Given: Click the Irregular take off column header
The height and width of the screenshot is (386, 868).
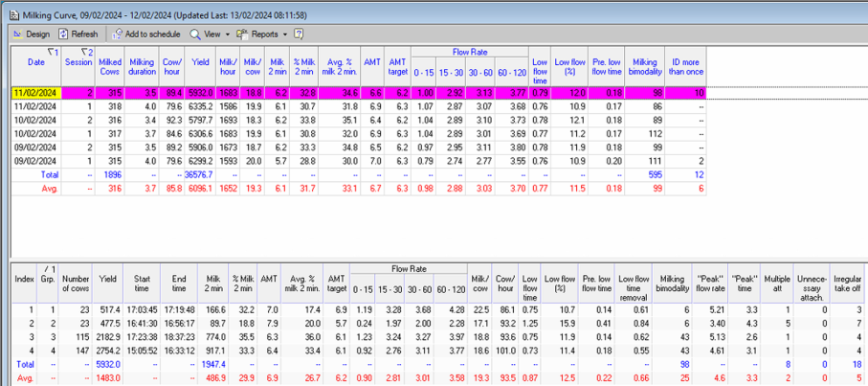Looking at the screenshot, I should pos(846,283).
